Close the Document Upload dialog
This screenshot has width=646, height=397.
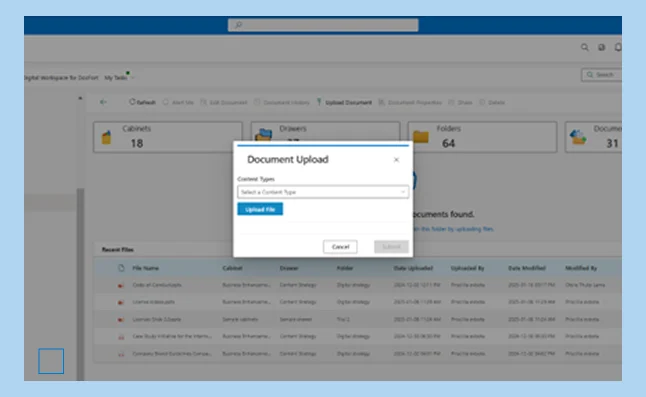(x=396, y=160)
